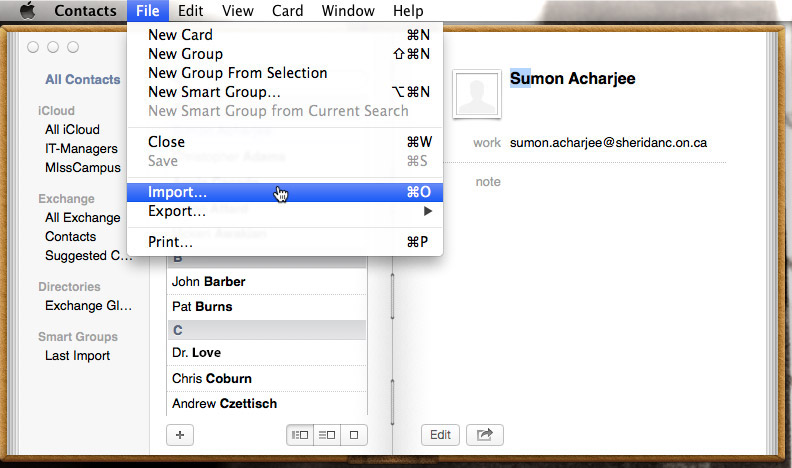Choose New Group menu item
The width and height of the screenshot is (792, 468).
(x=285, y=54)
